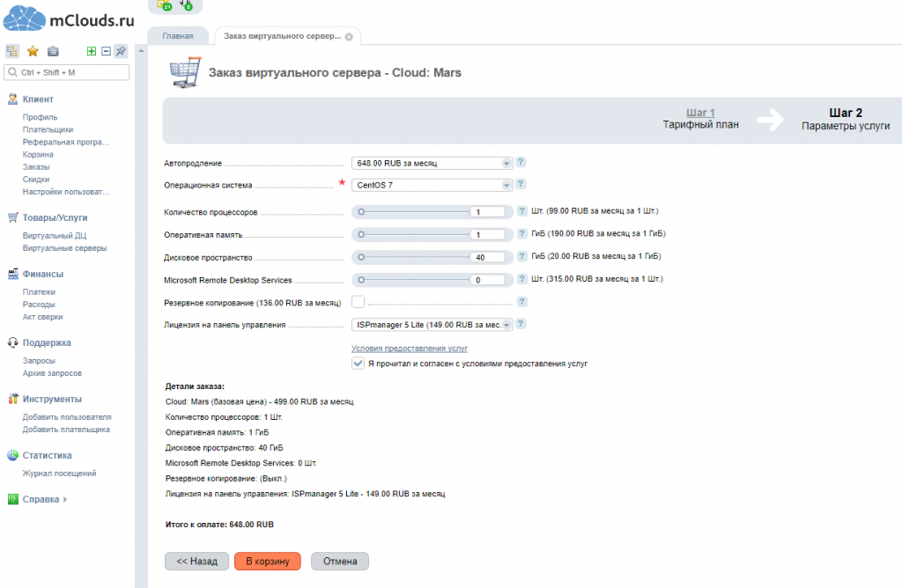Image resolution: width=902 pixels, height=588 pixels.
Task: Click the Статистика pie chart icon
Action: (x=12, y=455)
